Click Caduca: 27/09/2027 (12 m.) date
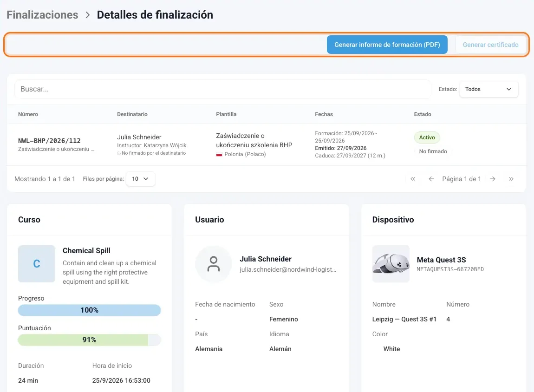This screenshot has width=534, height=392. [350, 156]
